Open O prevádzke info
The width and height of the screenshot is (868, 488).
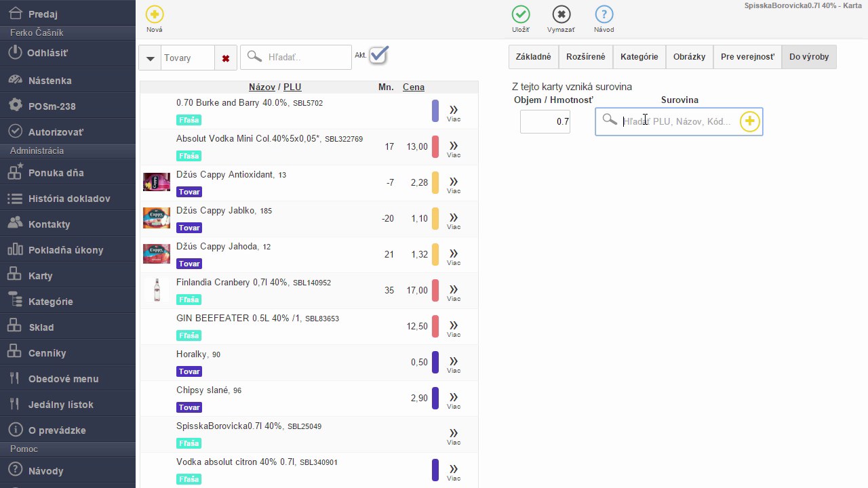click(68, 430)
